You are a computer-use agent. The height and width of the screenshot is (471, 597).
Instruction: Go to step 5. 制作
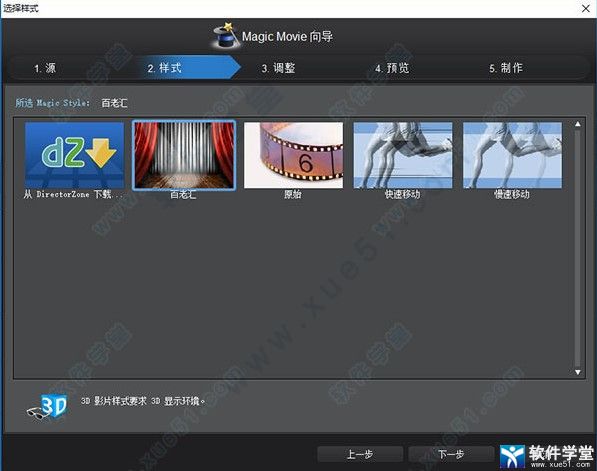coord(506,68)
